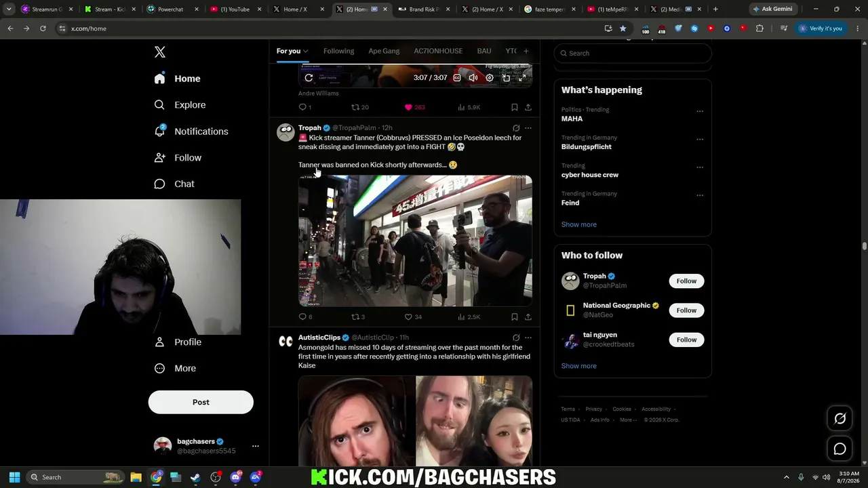Open the Grok icon on AutisticClips' post
The image size is (868, 488).
516,338
